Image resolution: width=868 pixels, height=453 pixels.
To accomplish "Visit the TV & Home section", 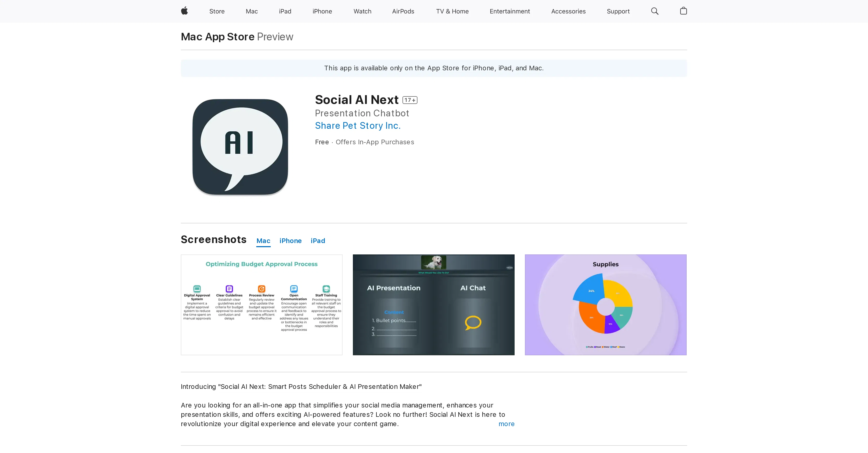I will pyautogui.click(x=452, y=11).
